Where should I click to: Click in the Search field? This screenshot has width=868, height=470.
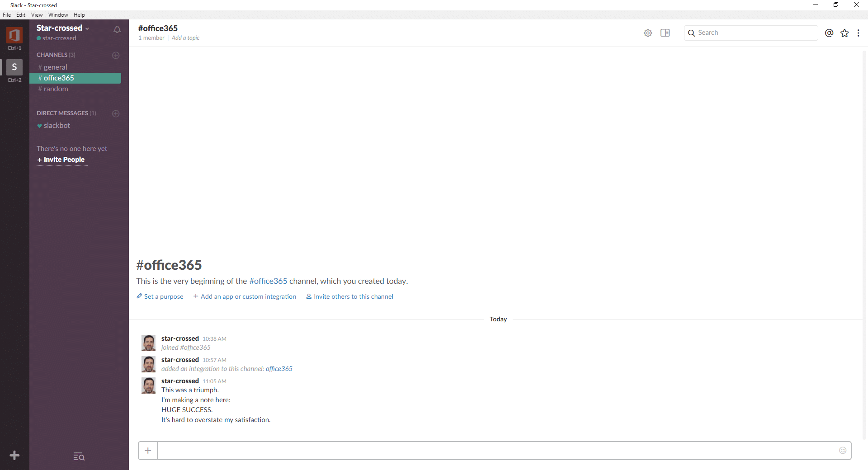click(751, 33)
